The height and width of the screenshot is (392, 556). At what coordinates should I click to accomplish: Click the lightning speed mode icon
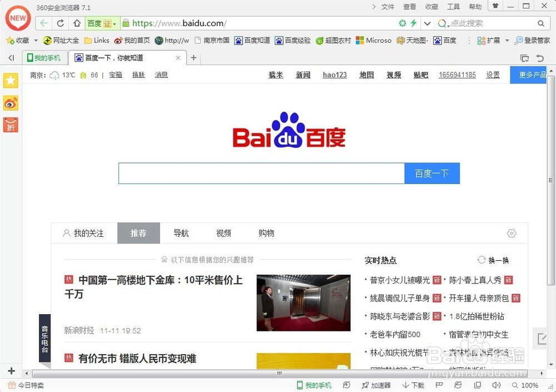414,23
